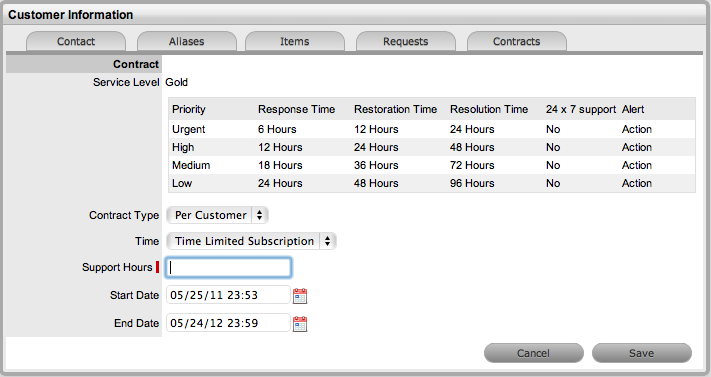Click the Save button

(642, 353)
